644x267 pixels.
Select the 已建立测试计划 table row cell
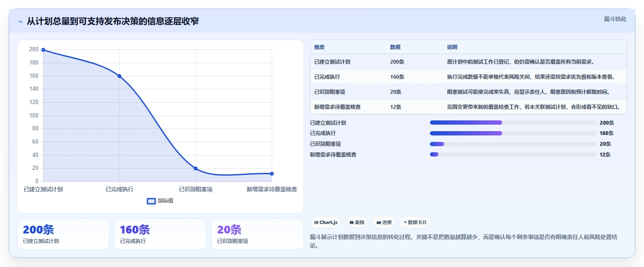(x=332, y=62)
